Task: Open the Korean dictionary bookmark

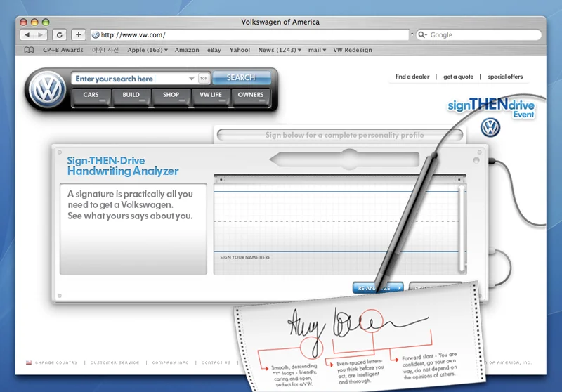Action: pos(105,50)
